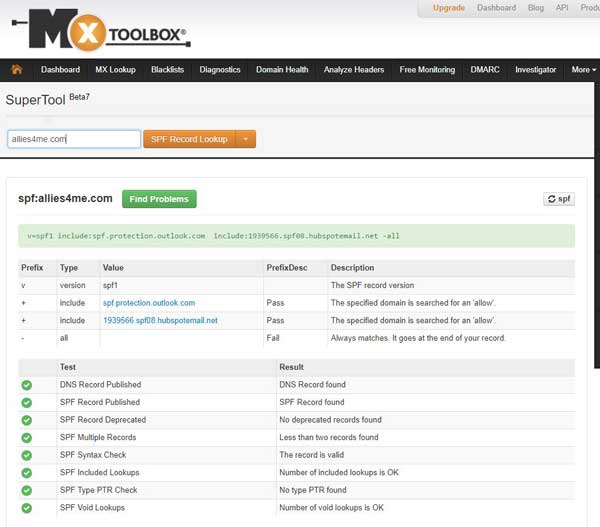
Task: Click 'No deprecated records found' result
Action: point(330,419)
